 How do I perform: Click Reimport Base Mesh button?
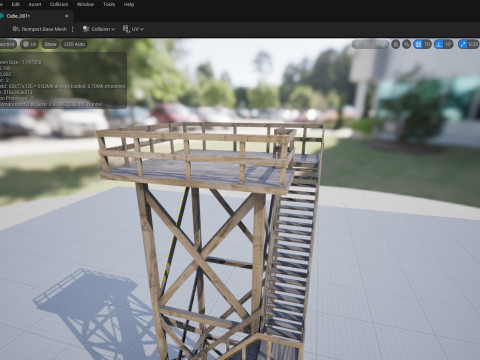click(40, 29)
